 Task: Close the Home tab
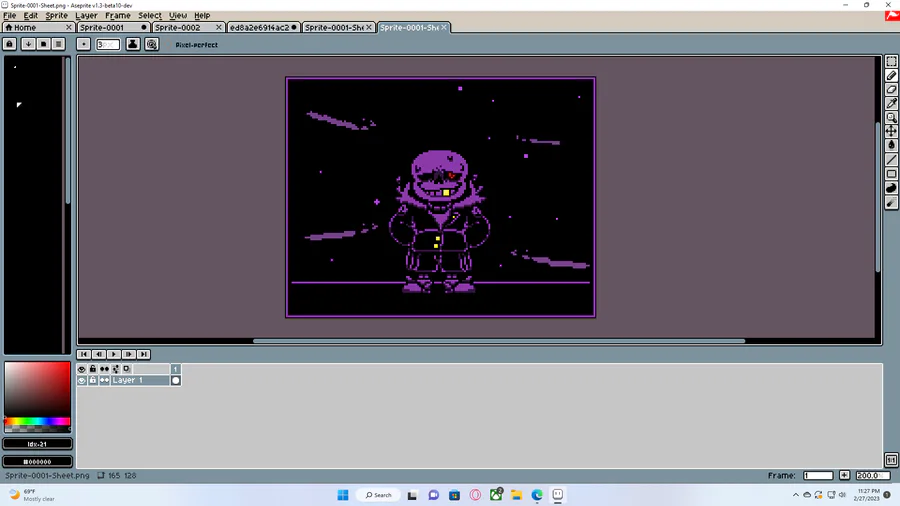pos(69,28)
